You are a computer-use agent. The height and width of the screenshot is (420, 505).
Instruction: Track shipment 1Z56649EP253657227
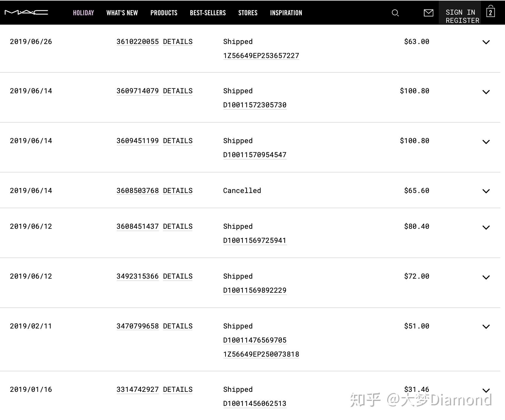[x=261, y=56]
